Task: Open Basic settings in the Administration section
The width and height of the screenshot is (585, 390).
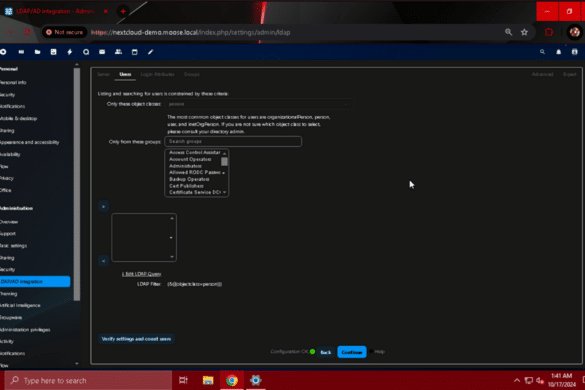Action: pyautogui.click(x=13, y=246)
